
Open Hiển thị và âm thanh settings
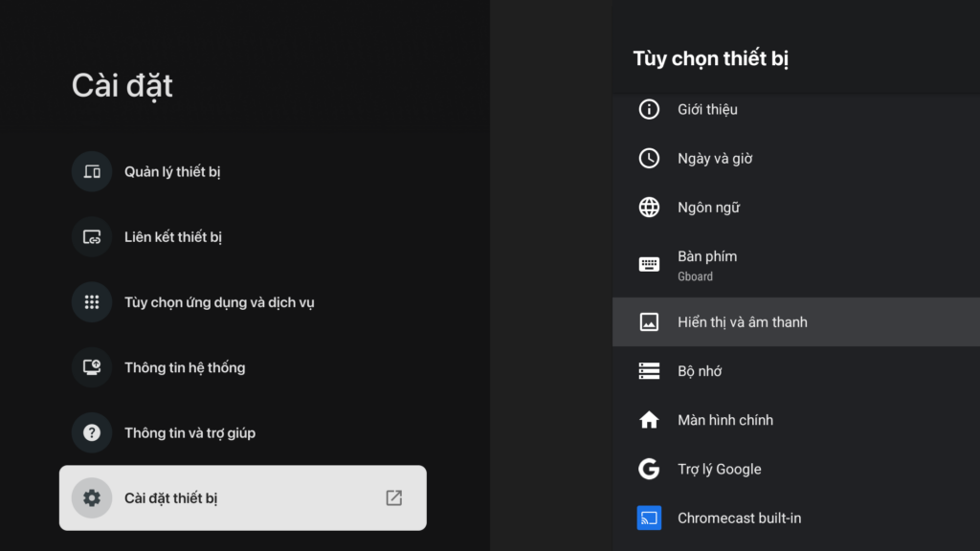pos(796,321)
